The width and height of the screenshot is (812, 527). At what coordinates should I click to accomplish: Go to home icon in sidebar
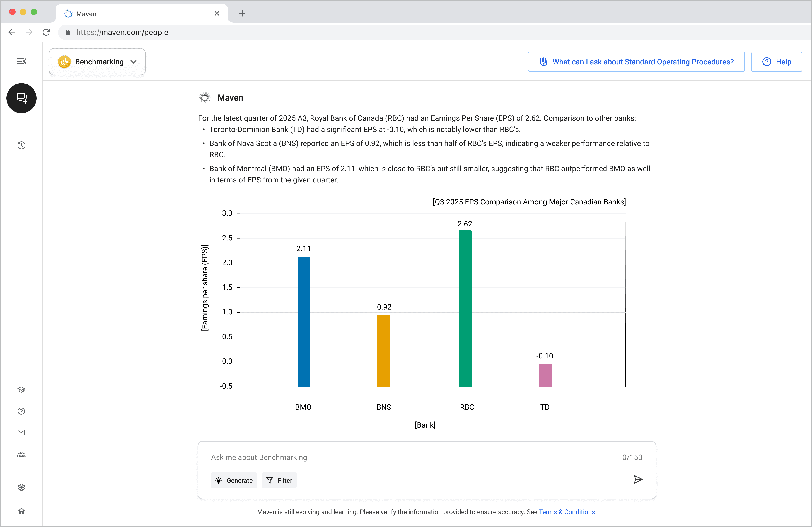point(21,511)
